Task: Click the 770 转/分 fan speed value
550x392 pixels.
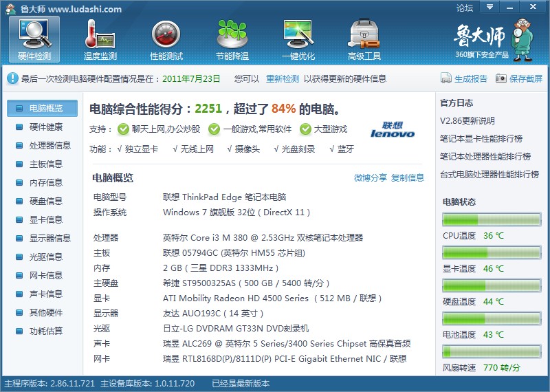Action: point(502,368)
